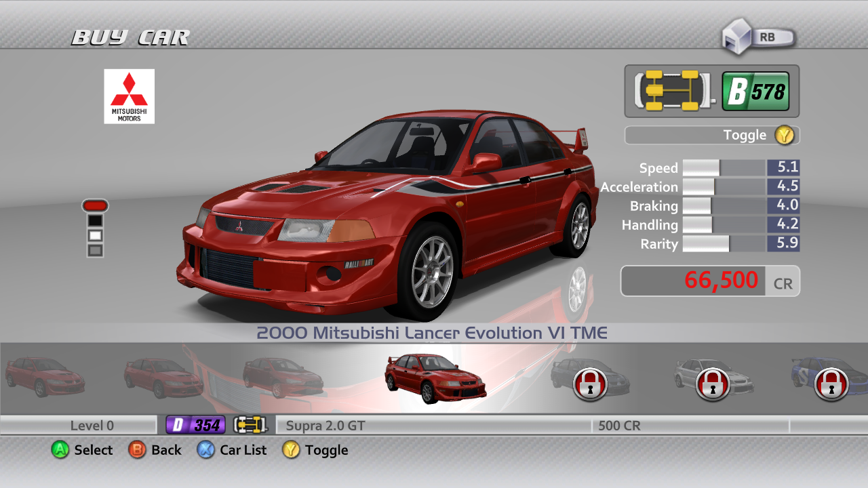This screenshot has height=488, width=868.
Task: Click the Speed stat bar
Action: pos(724,168)
